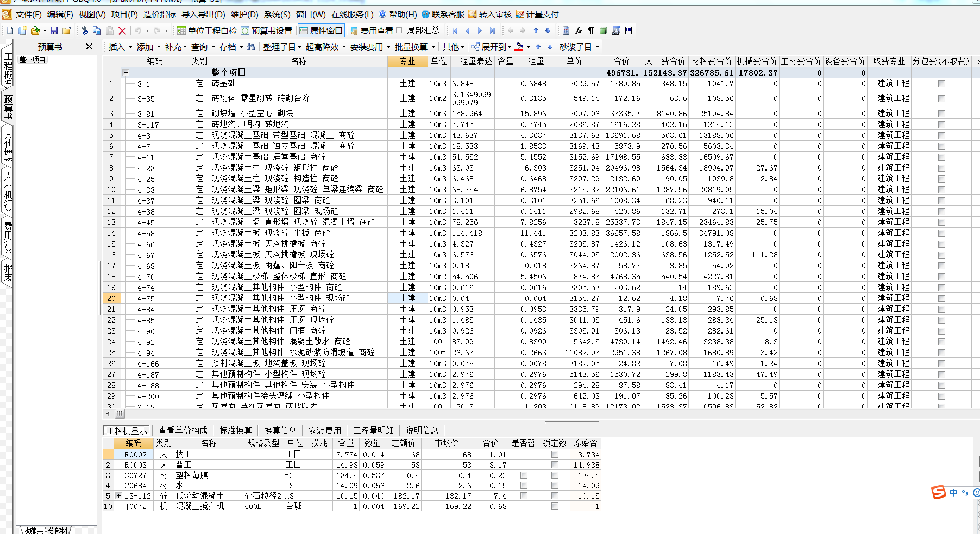Check 分包费 checkbox for row 4-75
This screenshot has height=534, width=980.
(x=941, y=298)
